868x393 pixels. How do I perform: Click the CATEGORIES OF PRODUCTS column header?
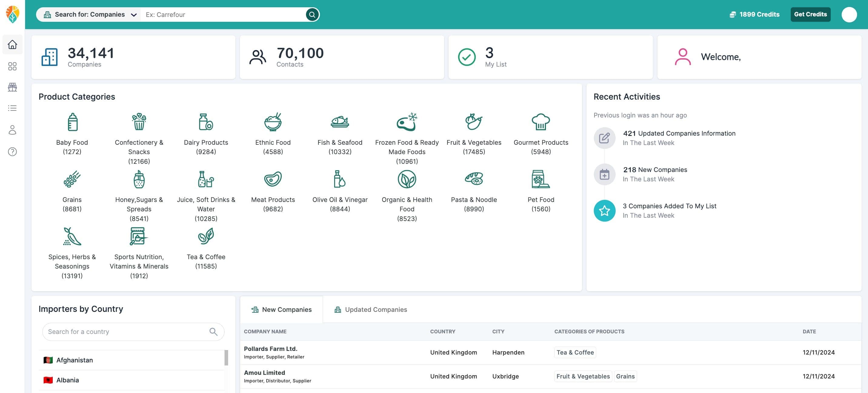tap(589, 332)
